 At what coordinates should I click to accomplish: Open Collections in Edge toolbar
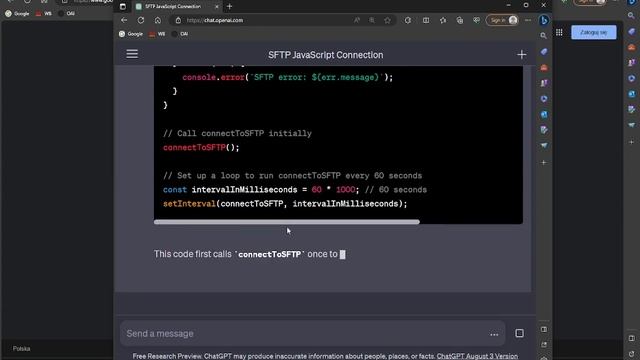pos(460,20)
